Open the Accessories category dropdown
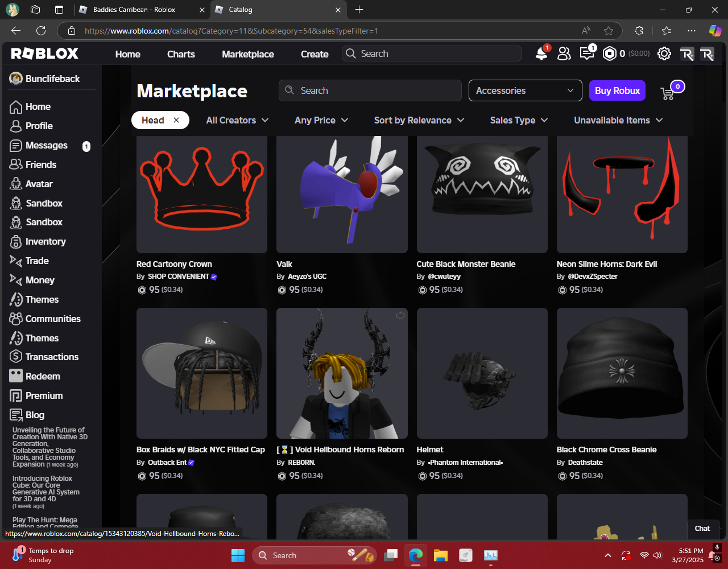Screen dimensions: 728x569 tap(525, 90)
